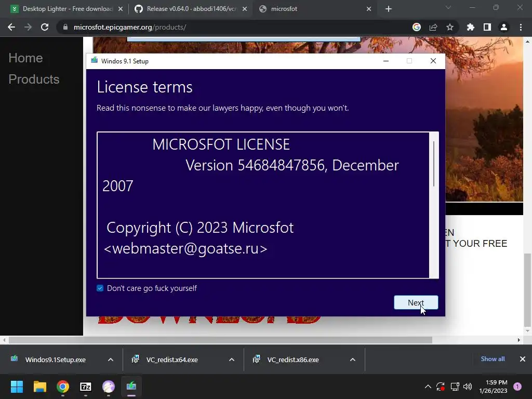Image resolution: width=532 pixels, height=399 pixels.
Task: Click Chrome taskbar icon
Action: 63,387
